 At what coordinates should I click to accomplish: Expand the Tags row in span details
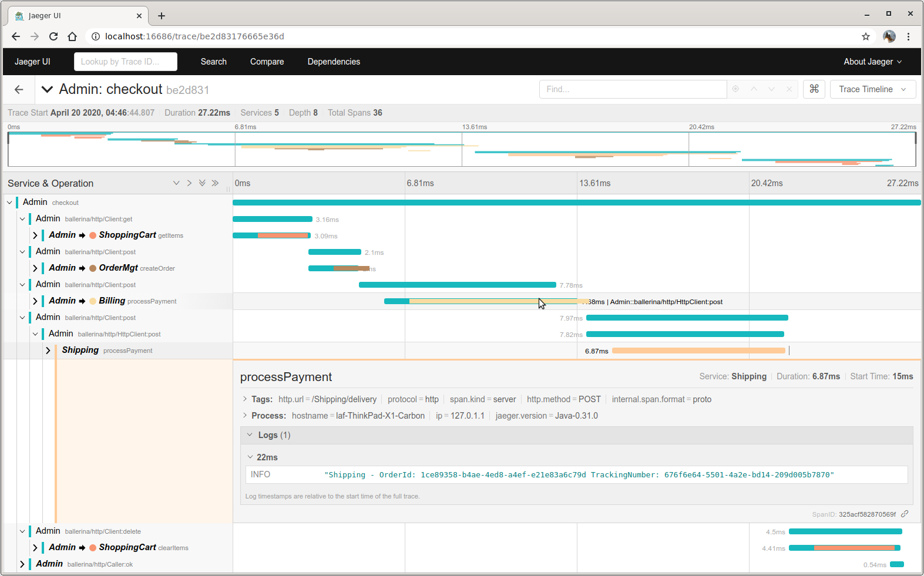tap(245, 399)
